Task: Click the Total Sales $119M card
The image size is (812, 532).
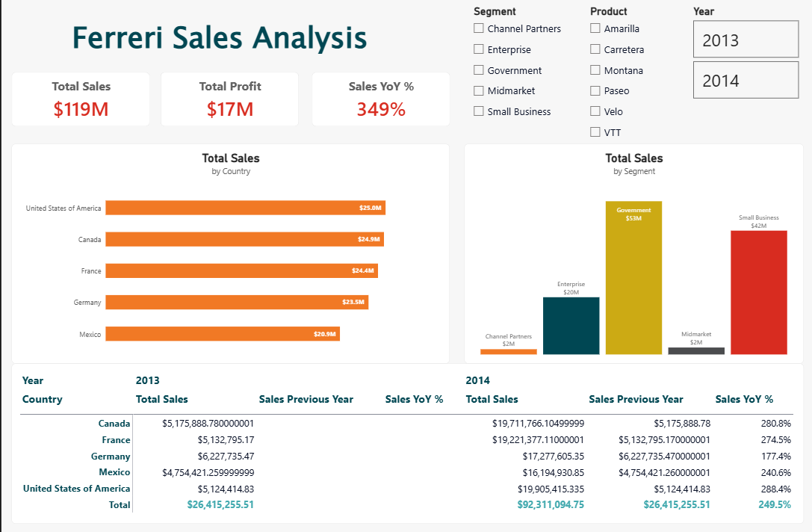Action: click(81, 99)
